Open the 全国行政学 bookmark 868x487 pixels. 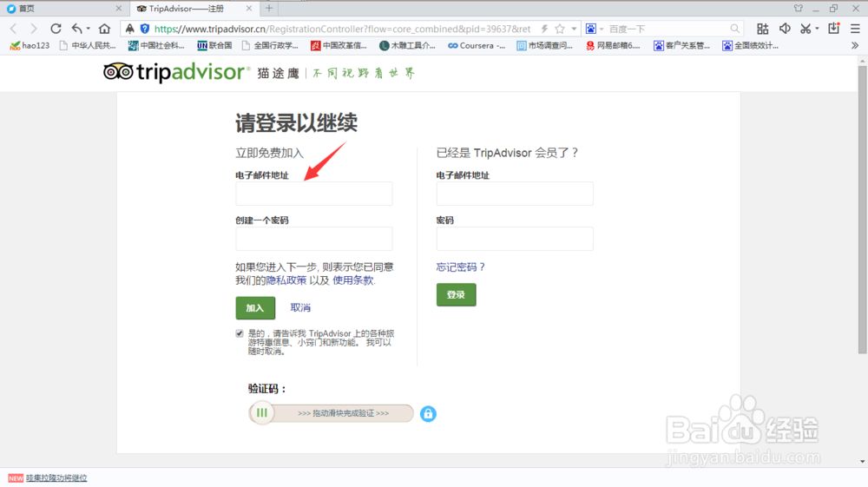pos(270,45)
